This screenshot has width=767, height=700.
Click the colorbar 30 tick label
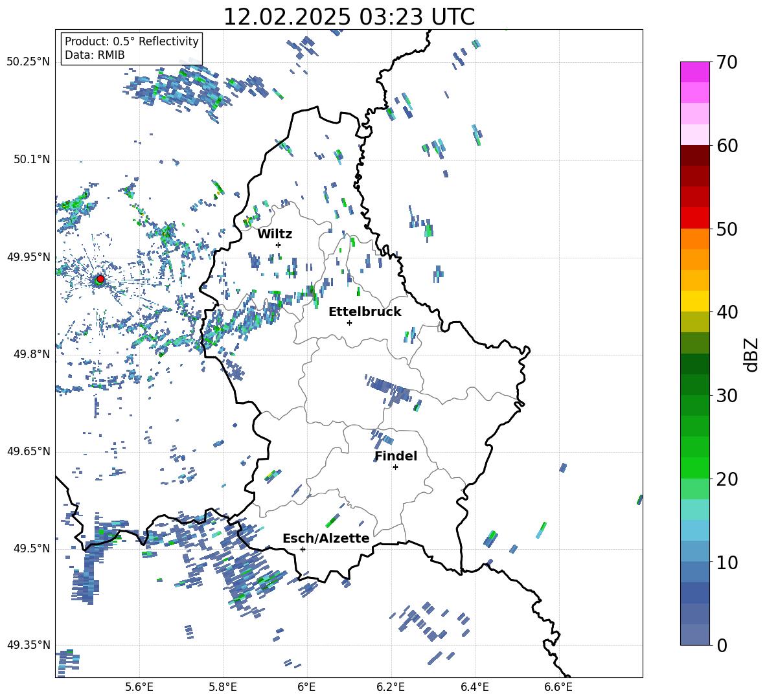point(727,396)
